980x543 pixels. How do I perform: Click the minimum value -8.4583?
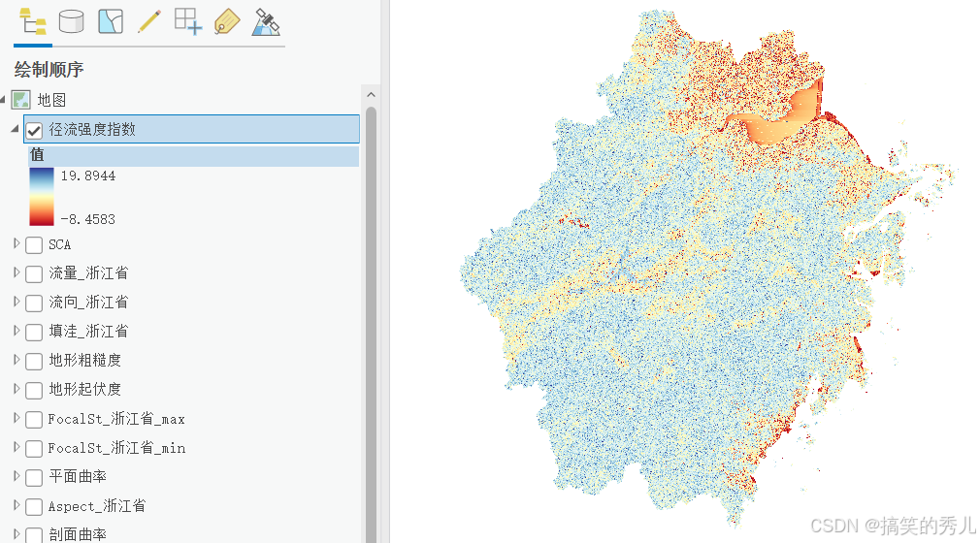point(88,219)
